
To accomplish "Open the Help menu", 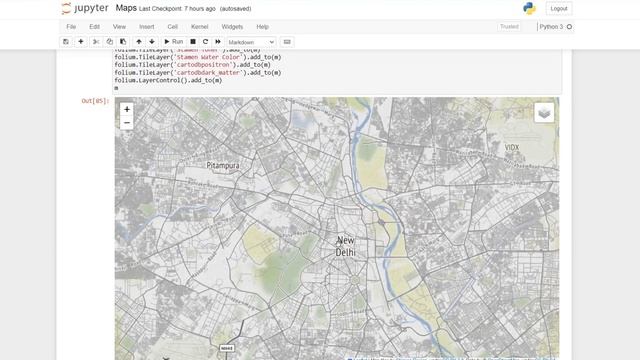I will (262, 27).
